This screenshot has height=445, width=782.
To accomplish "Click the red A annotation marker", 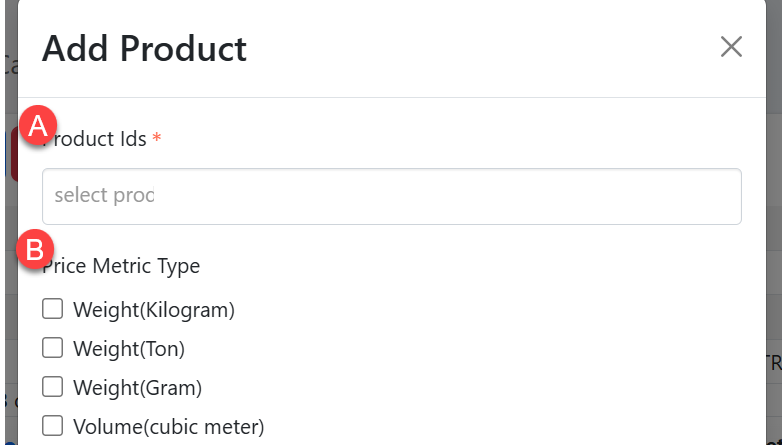I will point(38,126).
